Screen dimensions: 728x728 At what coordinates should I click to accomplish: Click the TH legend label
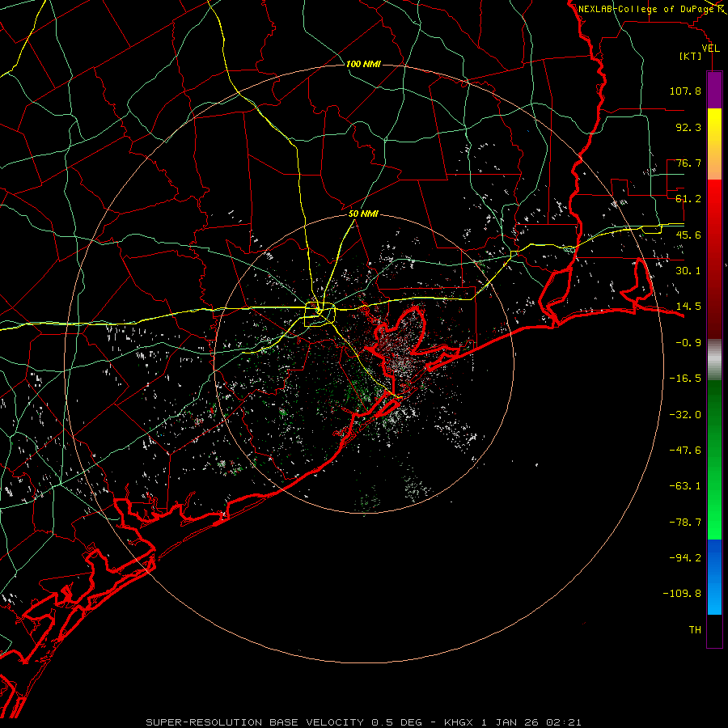coord(695,630)
